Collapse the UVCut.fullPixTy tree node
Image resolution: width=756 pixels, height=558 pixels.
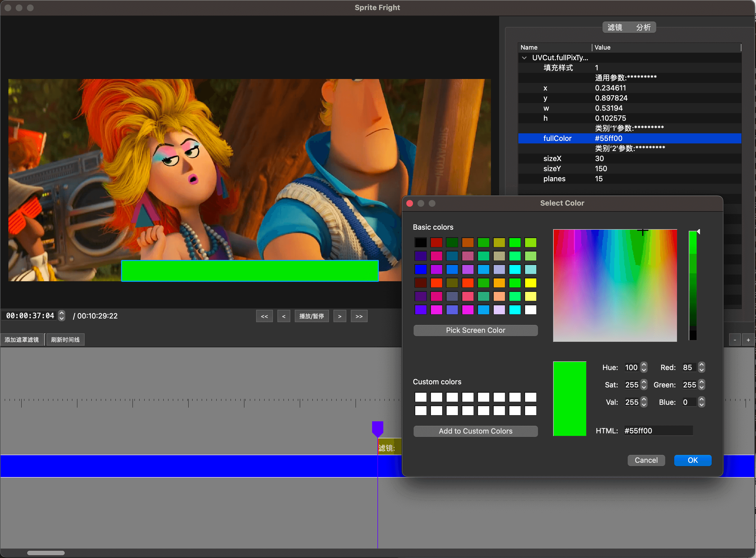(524, 58)
